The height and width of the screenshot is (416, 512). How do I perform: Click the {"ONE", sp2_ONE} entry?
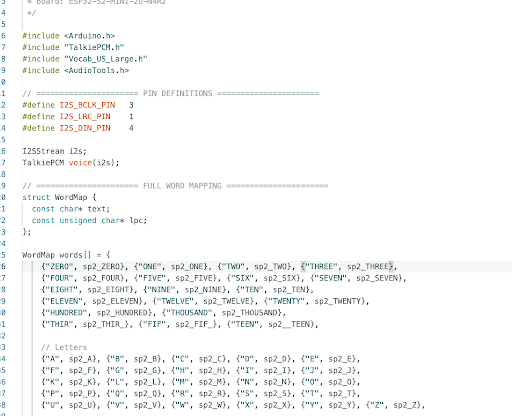(x=171, y=267)
